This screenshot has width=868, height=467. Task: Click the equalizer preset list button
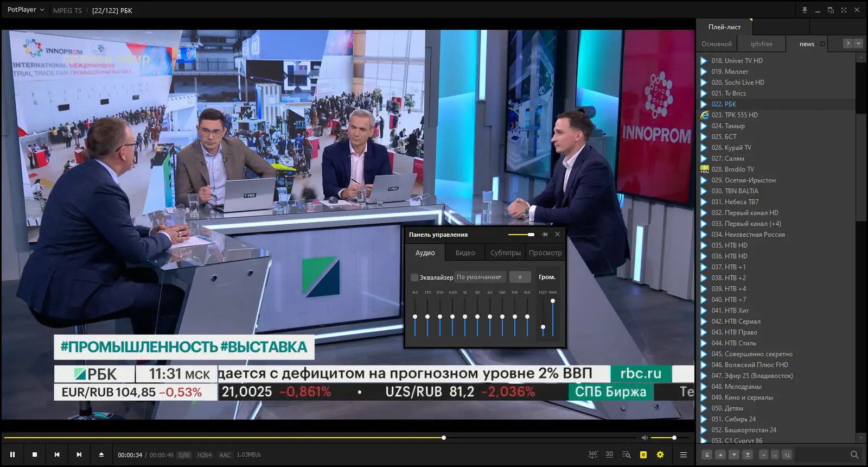pyautogui.click(x=520, y=277)
